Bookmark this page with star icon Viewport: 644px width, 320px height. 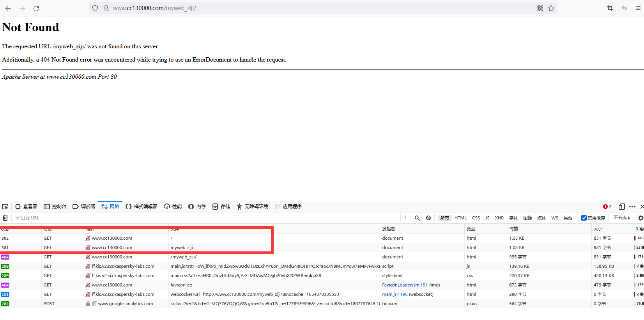click(x=551, y=8)
